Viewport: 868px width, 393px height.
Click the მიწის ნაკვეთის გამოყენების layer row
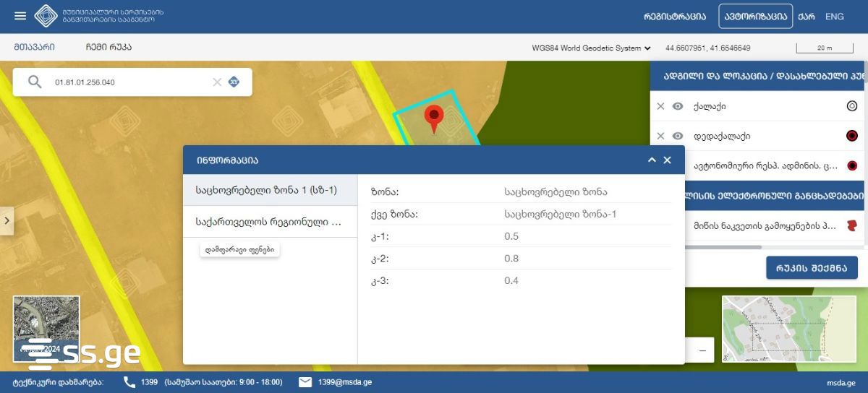coord(756,226)
